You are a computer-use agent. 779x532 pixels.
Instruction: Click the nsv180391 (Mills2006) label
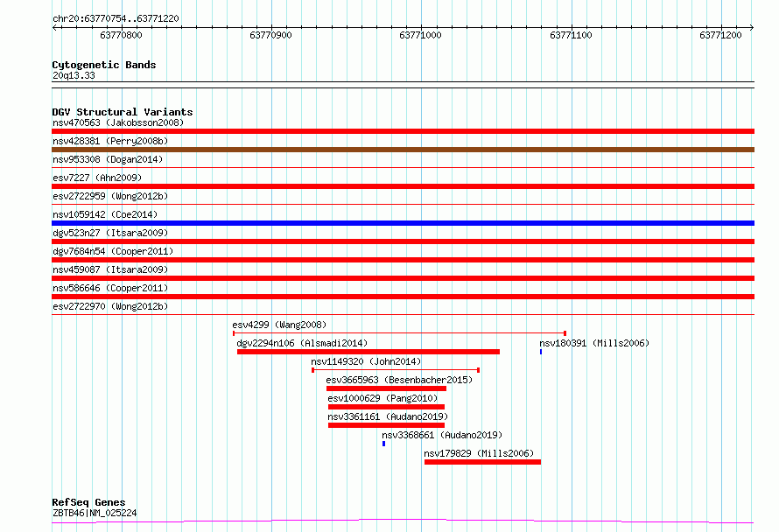point(594,343)
